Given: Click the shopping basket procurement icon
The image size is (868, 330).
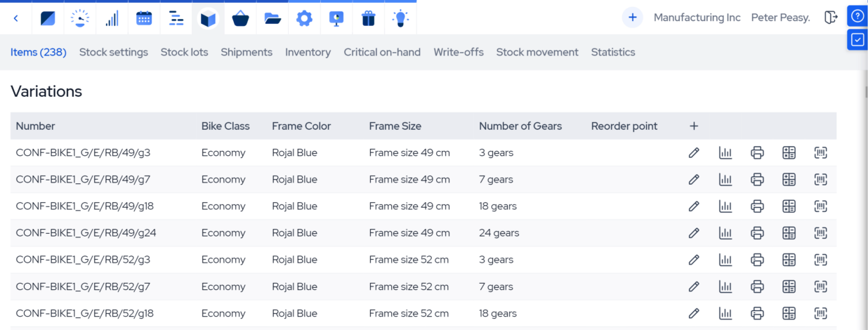Looking at the screenshot, I should coord(240,18).
